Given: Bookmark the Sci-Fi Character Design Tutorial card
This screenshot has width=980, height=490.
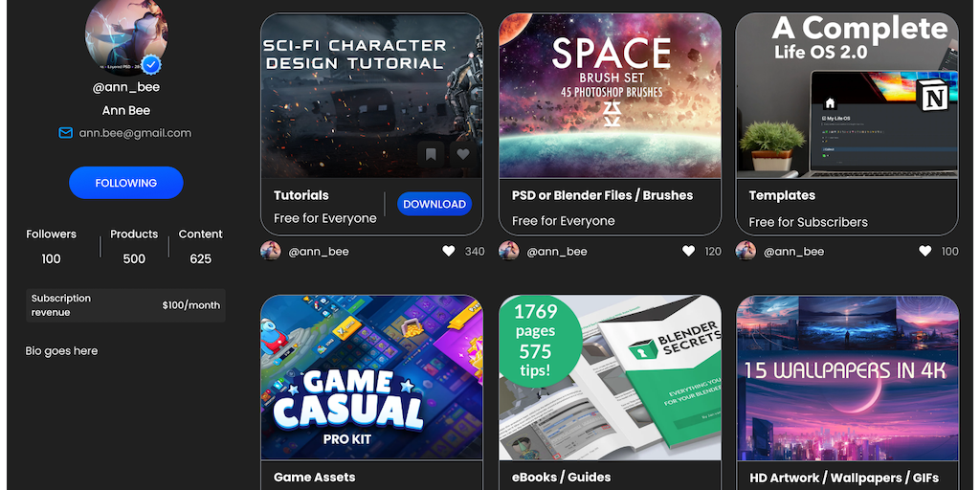Looking at the screenshot, I should point(431,154).
